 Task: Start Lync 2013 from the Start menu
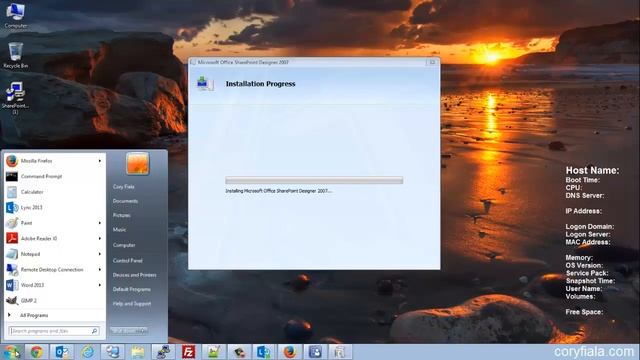[54, 207]
